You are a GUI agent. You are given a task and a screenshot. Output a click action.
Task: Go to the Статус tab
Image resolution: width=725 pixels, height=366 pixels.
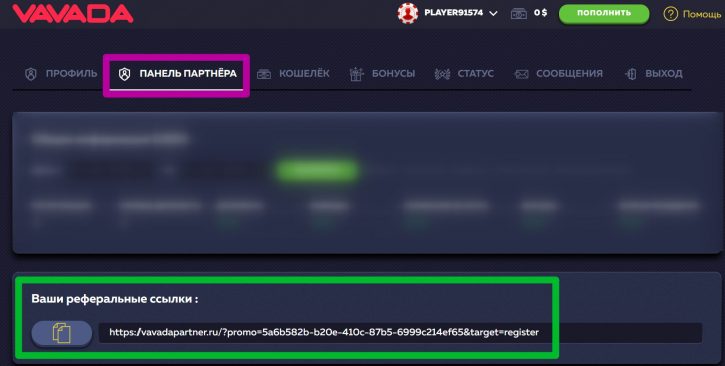tap(464, 73)
